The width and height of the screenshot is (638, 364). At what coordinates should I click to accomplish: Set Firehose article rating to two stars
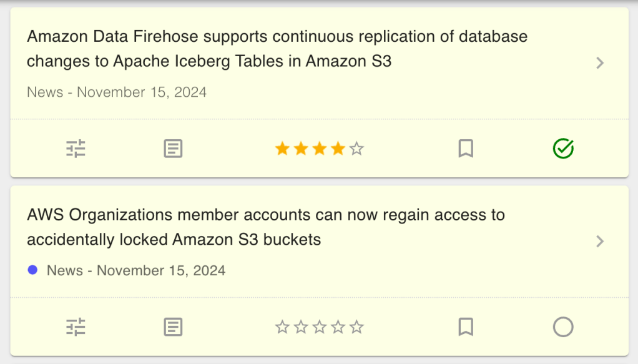[x=301, y=149]
